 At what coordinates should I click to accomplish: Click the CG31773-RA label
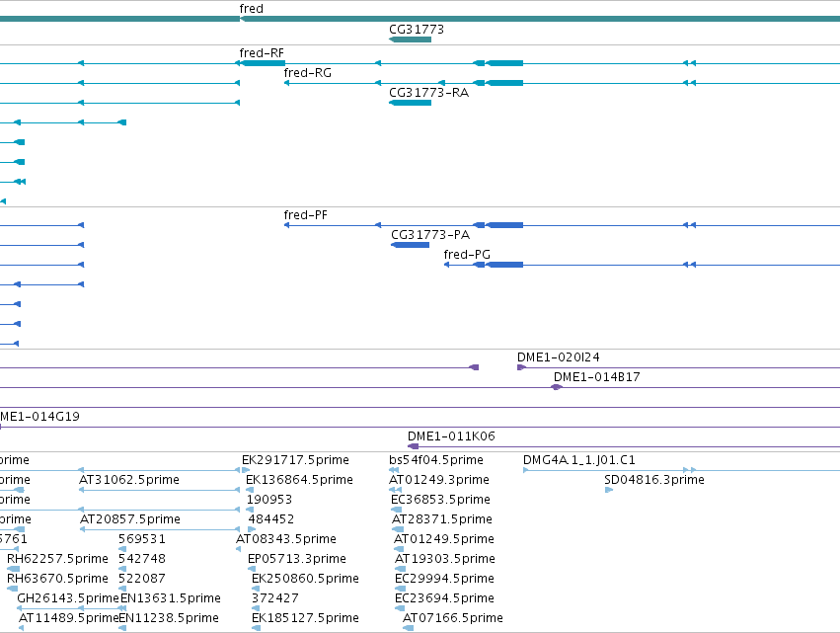point(429,93)
